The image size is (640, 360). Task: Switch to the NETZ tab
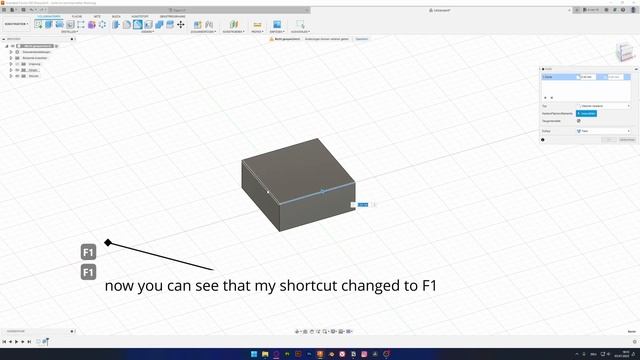pyautogui.click(x=97, y=16)
